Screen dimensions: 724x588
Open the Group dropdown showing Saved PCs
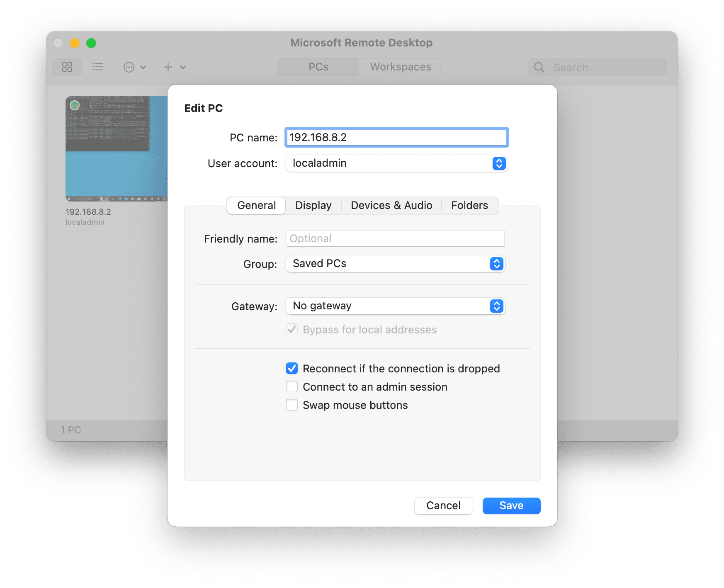pos(396,264)
